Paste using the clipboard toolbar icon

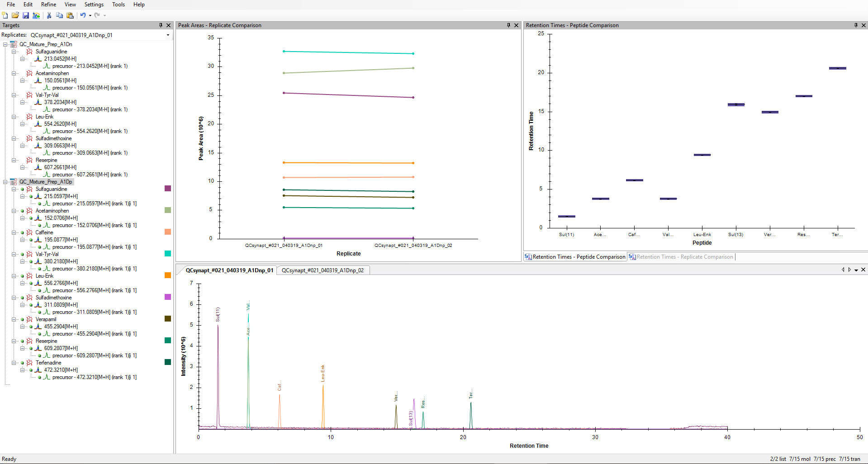(x=70, y=15)
